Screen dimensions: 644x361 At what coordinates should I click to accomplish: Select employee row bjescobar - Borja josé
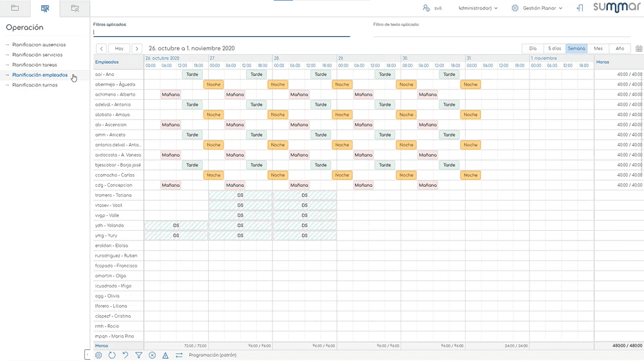(x=118, y=165)
